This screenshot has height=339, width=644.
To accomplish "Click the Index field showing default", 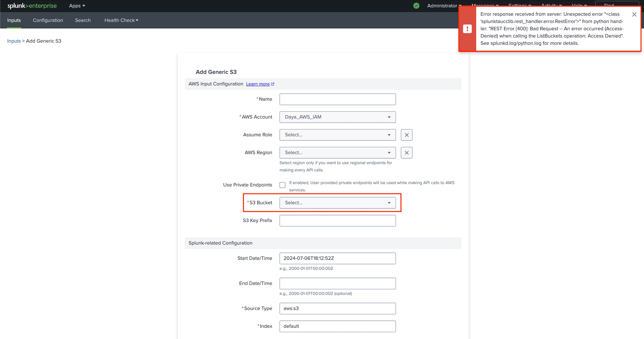I will [337, 326].
